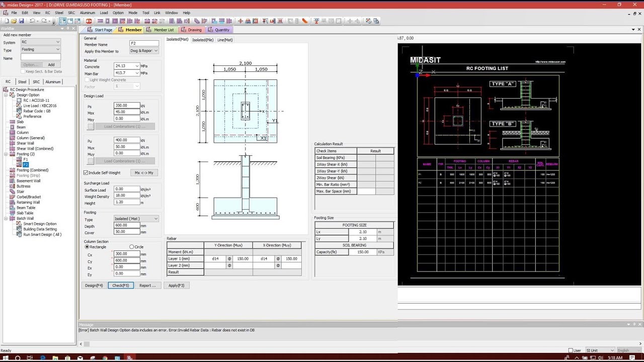
Task: Select Circle column section radio button
Action: pos(132,247)
